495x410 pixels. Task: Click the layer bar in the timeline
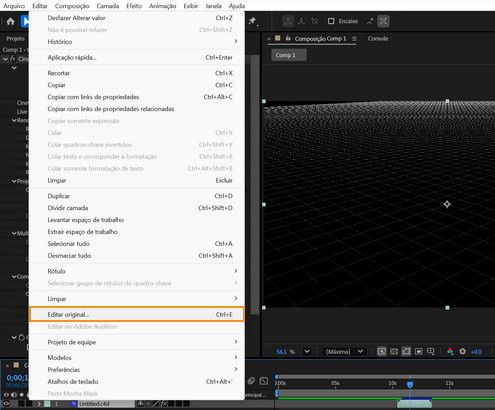[x=415, y=404]
